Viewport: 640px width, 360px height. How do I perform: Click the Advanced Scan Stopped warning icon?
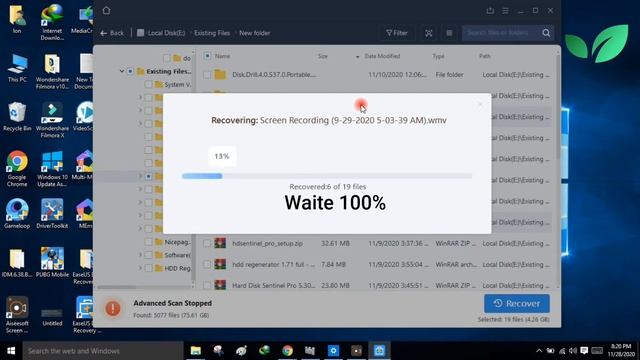(x=113, y=309)
